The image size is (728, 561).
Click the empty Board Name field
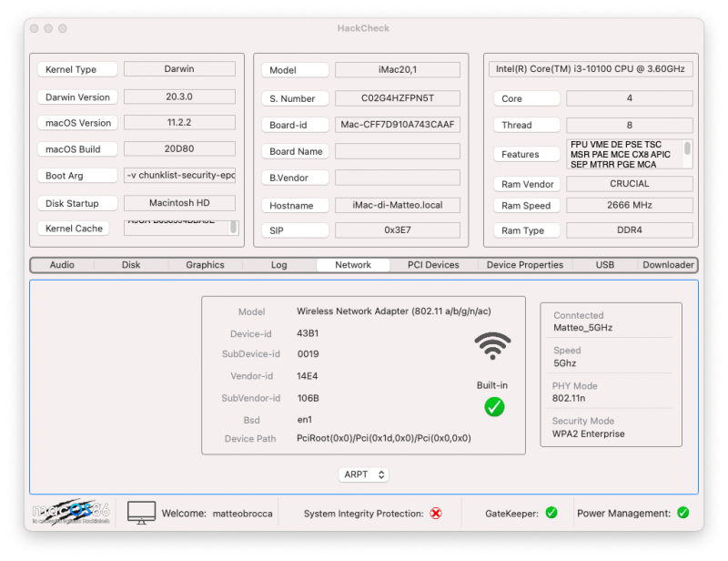click(x=398, y=151)
